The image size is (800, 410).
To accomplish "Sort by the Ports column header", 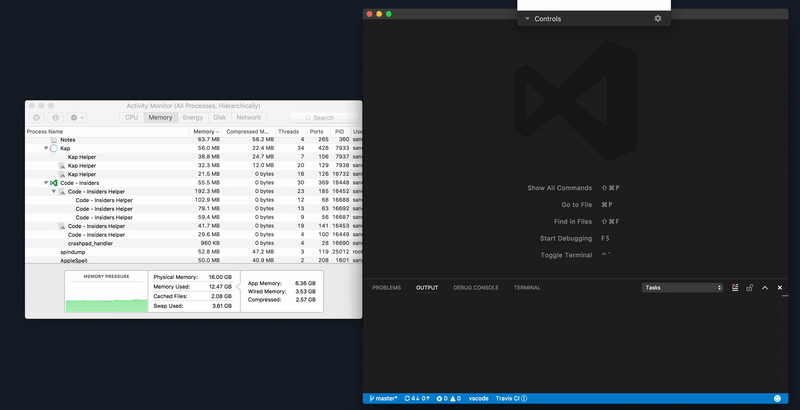I will point(316,132).
